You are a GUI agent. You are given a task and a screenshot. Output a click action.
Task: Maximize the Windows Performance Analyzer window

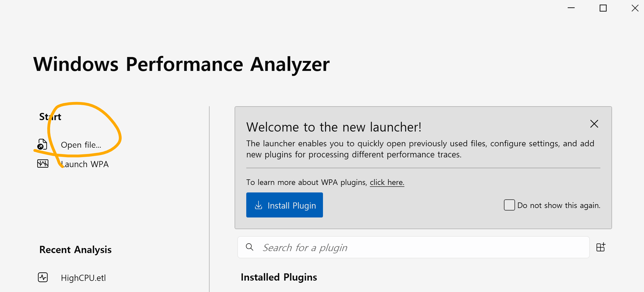tap(603, 8)
